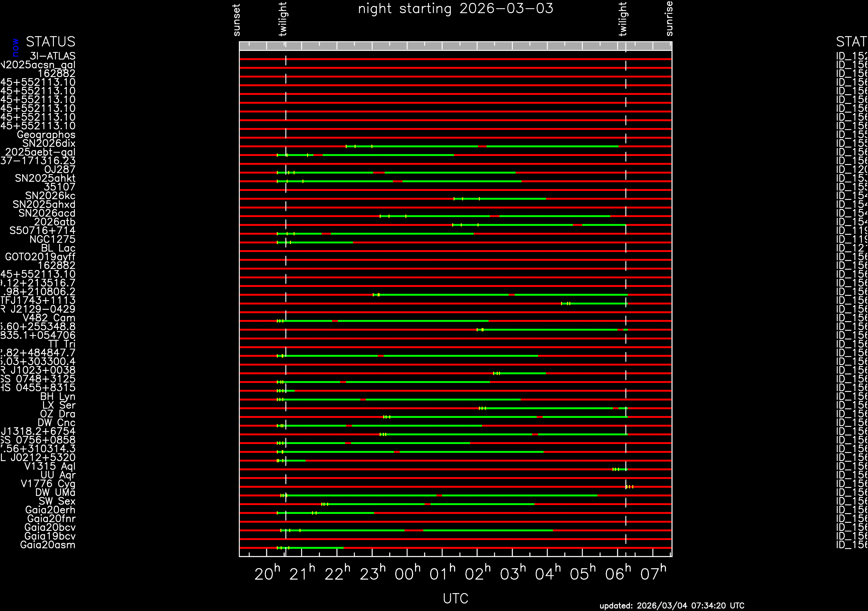
Task: Select the 3I-ATLAS target label
Action: (52, 56)
